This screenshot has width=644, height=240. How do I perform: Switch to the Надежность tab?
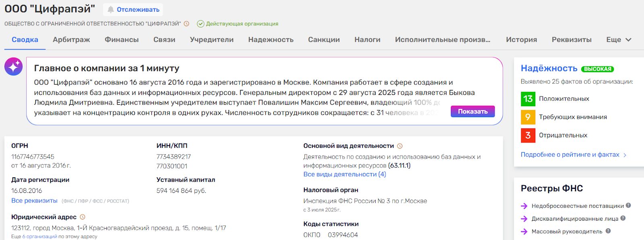(x=271, y=39)
